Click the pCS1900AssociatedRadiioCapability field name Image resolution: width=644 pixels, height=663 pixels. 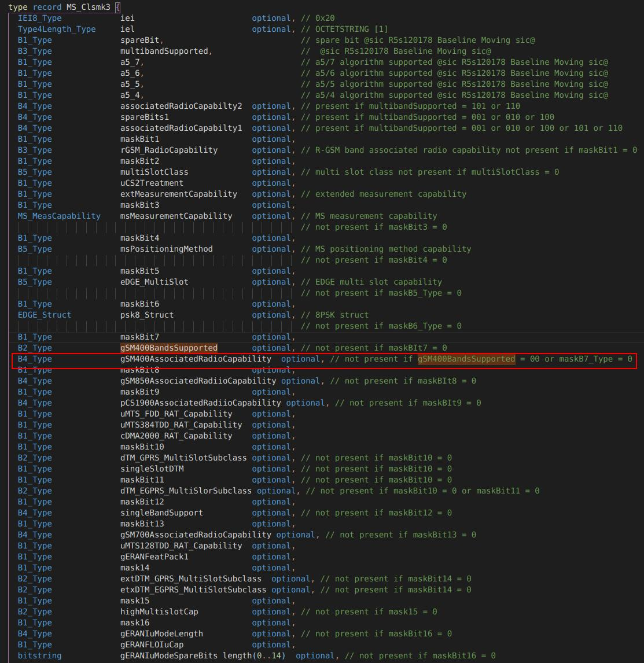coord(200,403)
